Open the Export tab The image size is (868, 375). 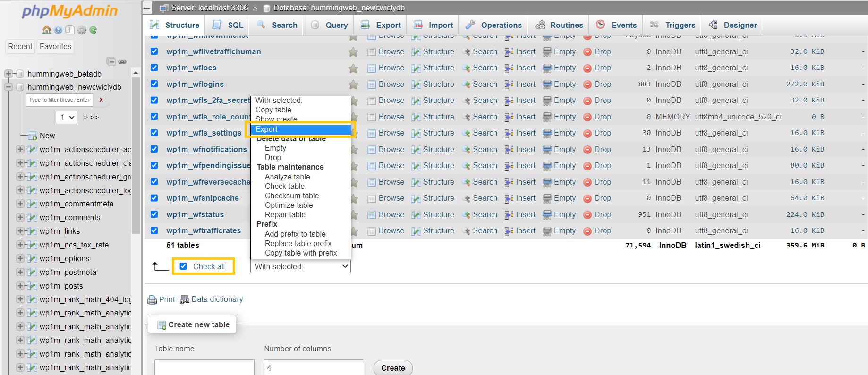point(381,25)
